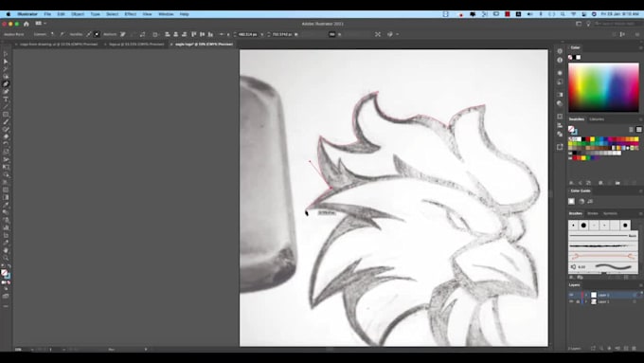Select the red arrow brush row
Screen dimensions: 644x363
point(603,256)
